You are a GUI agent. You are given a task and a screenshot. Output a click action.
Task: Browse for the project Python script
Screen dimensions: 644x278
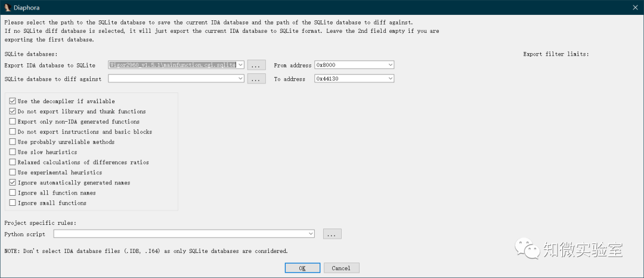pos(332,234)
